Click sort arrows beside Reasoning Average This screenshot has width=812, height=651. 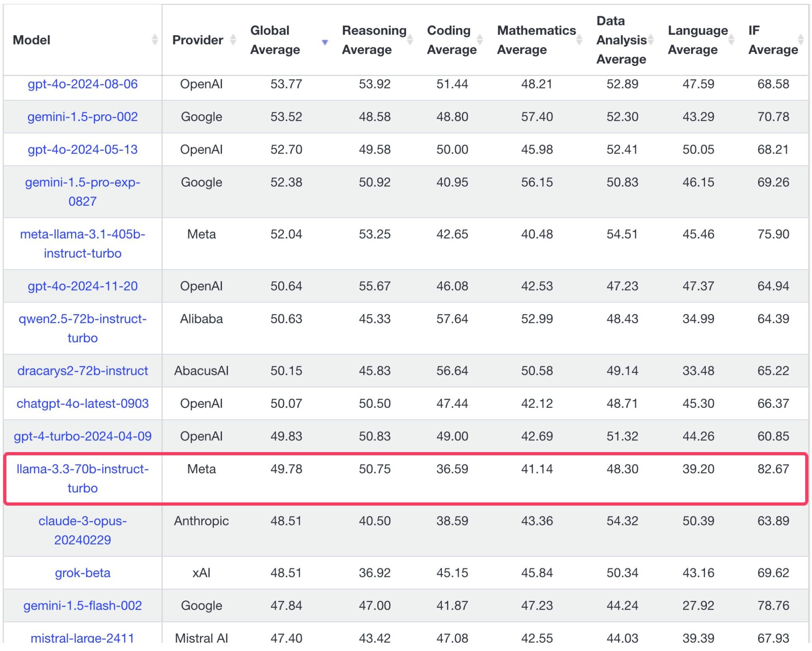coord(410,40)
